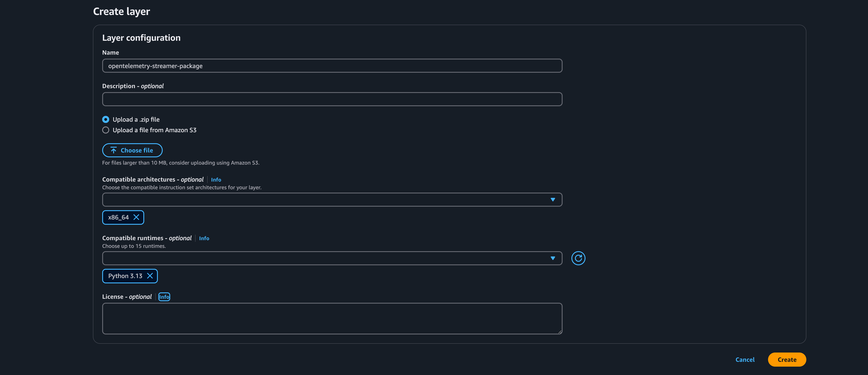Click the Layer configuration section heading
Viewport: 868px width, 375px height.
[141, 37]
